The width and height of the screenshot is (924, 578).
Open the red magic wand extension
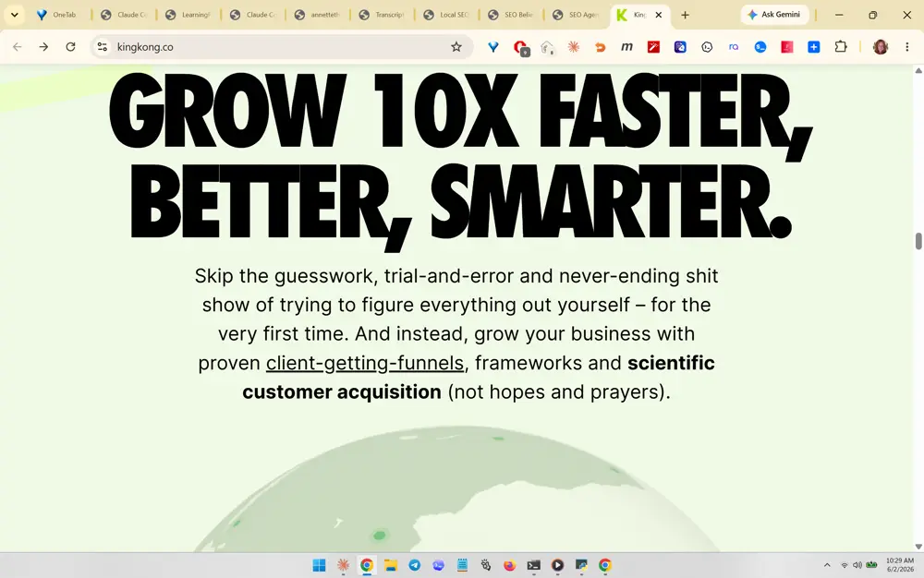point(653,47)
